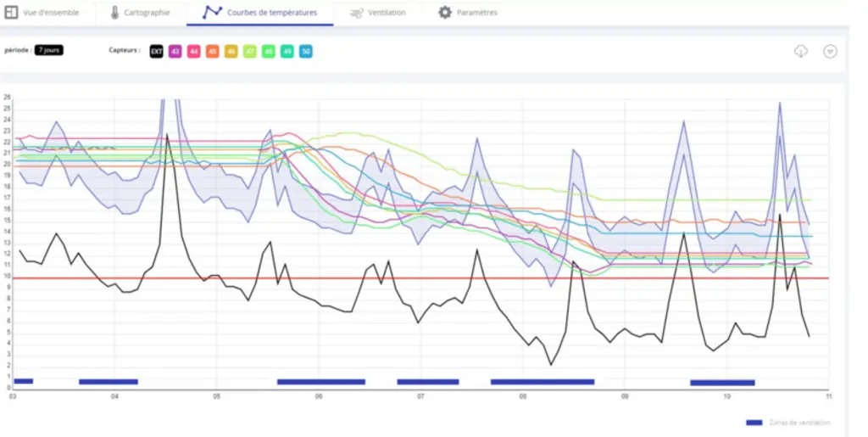Toggle sensor 44 pink badge
The width and height of the screenshot is (868, 437).
[194, 52]
